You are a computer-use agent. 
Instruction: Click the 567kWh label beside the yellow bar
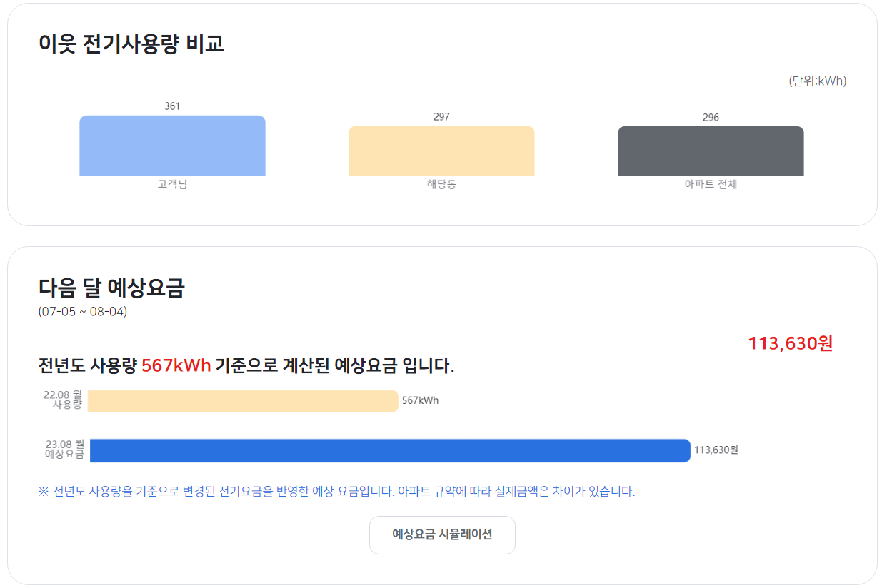tap(421, 400)
